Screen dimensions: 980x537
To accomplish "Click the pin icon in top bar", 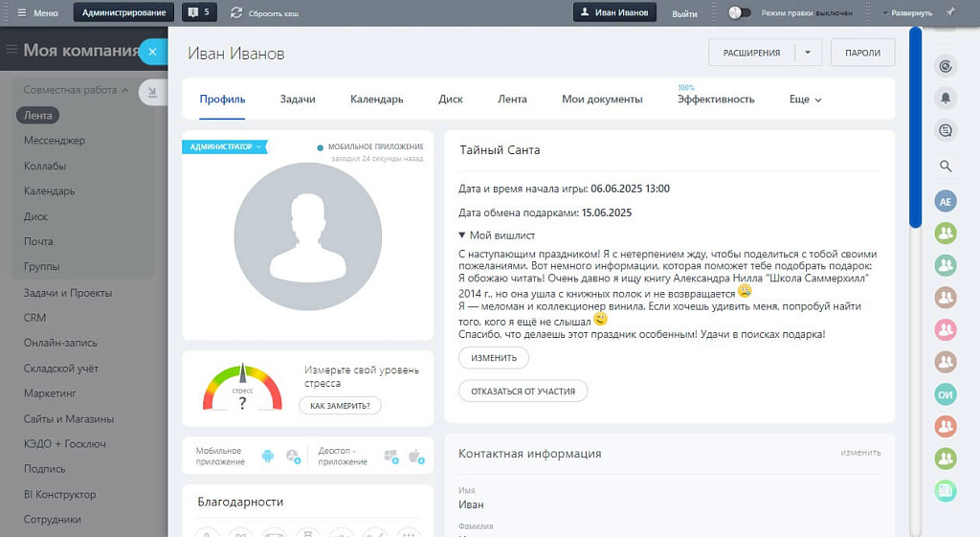I will point(950,12).
